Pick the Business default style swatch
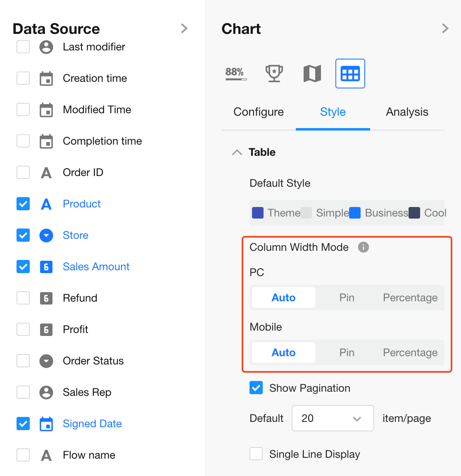The height and width of the screenshot is (476, 461). click(x=355, y=213)
